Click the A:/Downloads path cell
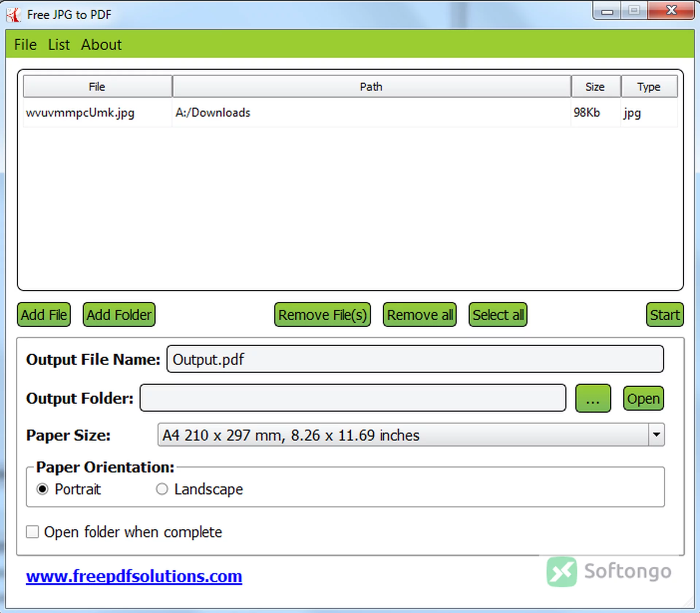The image size is (700, 613). 371,113
